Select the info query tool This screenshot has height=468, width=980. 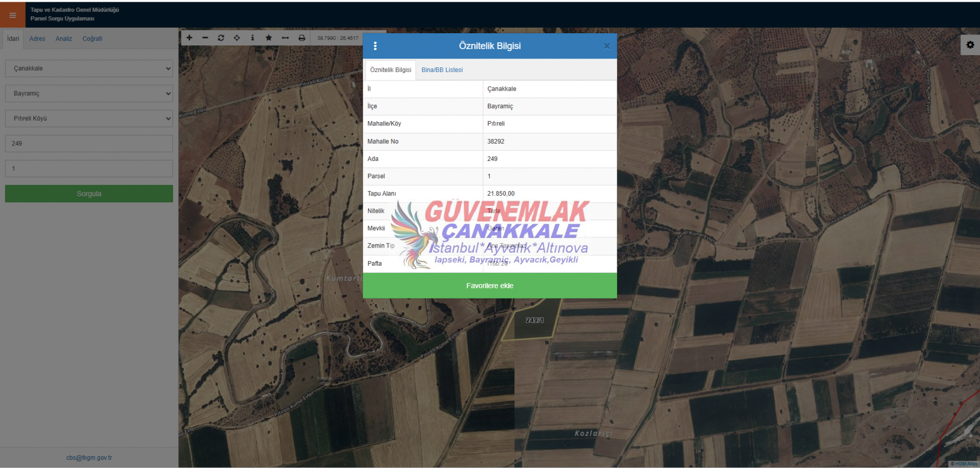point(252,38)
